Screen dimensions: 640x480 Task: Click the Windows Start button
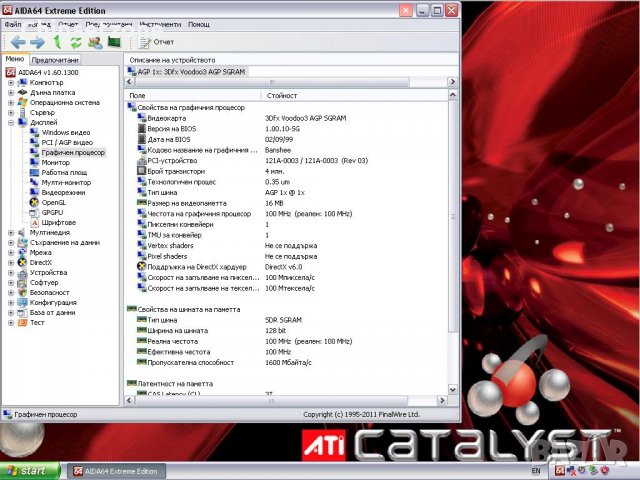point(27,470)
